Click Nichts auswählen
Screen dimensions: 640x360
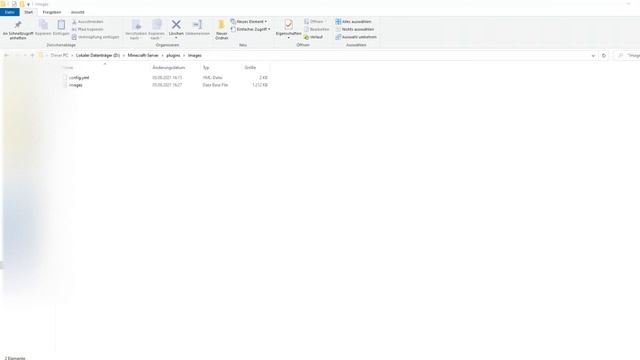click(355, 29)
